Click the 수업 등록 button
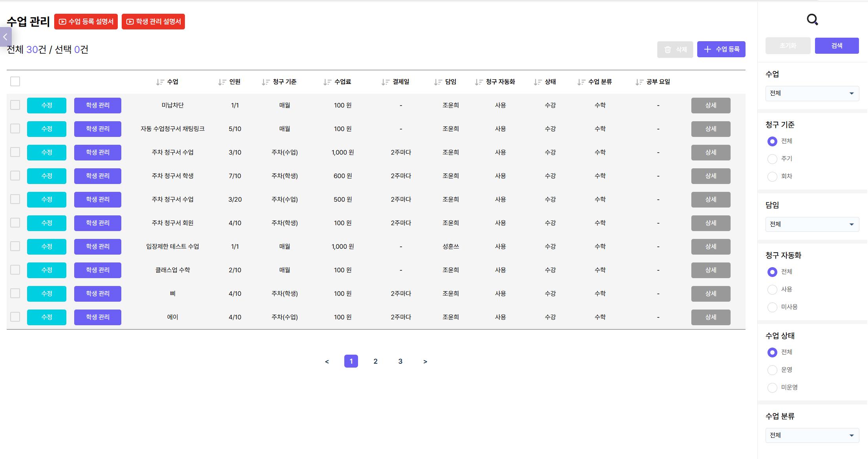The width and height of the screenshot is (868, 459). pyautogui.click(x=721, y=49)
